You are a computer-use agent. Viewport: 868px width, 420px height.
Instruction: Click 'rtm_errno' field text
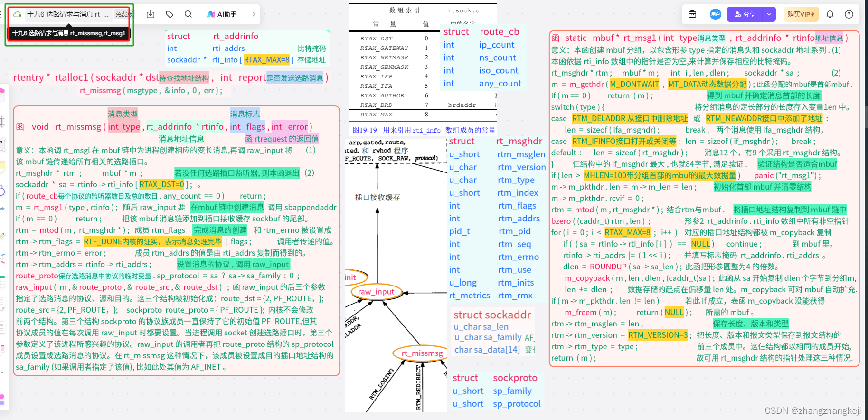(x=519, y=257)
